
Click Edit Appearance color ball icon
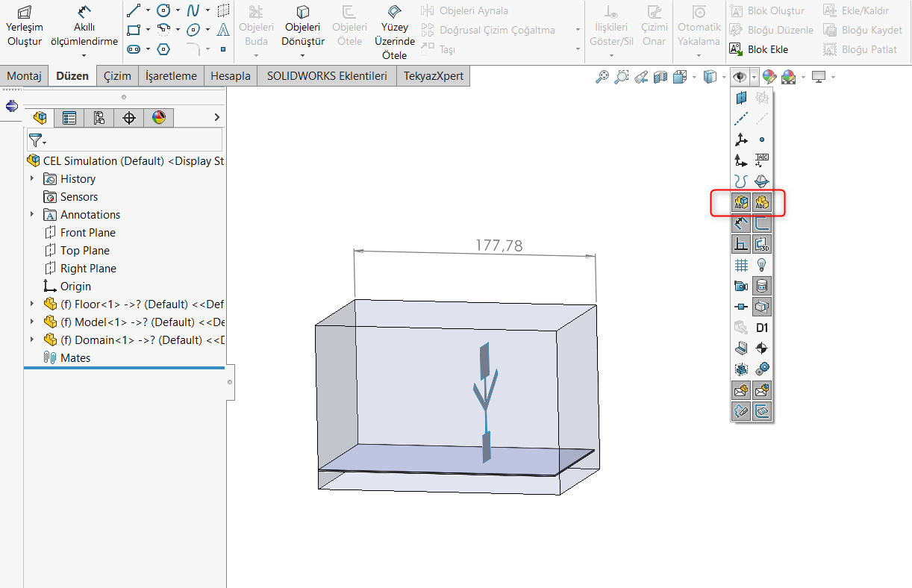[769, 77]
